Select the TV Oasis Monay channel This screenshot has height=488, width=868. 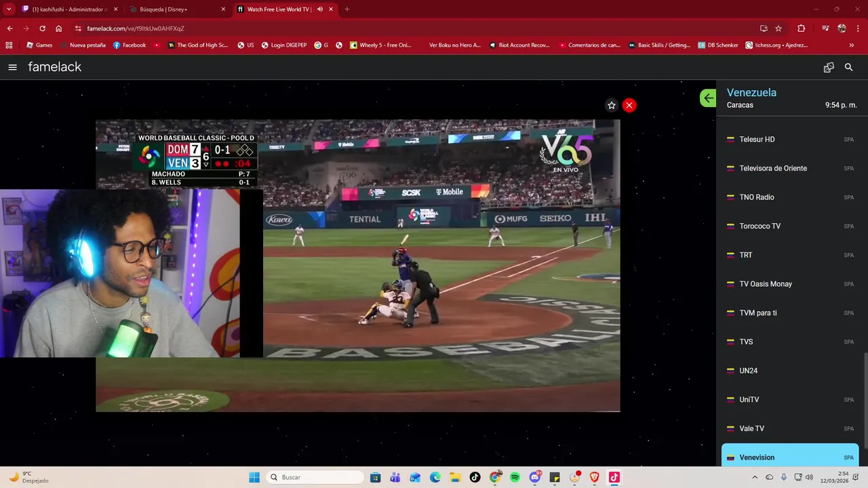tap(790, 284)
